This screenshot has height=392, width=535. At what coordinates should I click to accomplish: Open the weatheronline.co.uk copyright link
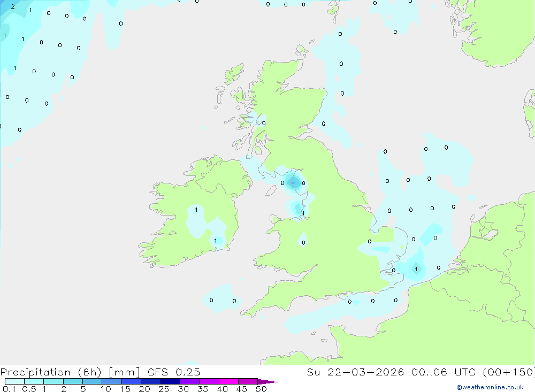(x=490, y=387)
